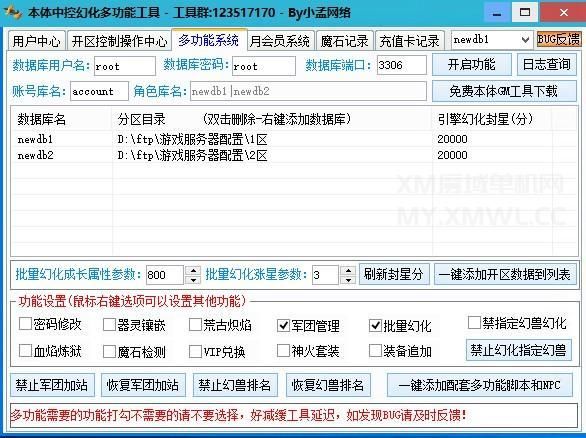Viewport: 586px width, 438px height.
Task: Click the 刷新封星分 button
Action: (394, 274)
